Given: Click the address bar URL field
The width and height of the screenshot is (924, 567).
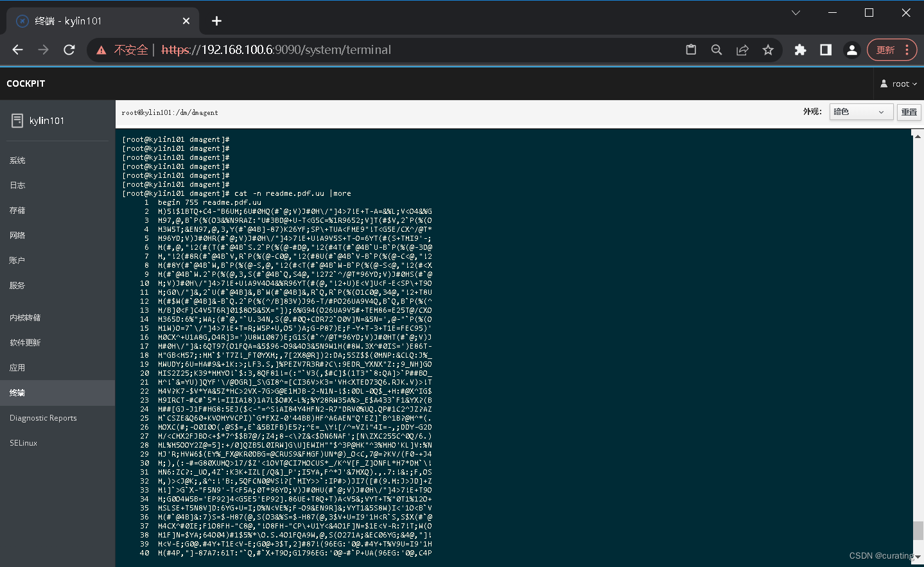Looking at the screenshot, I should pos(385,49).
